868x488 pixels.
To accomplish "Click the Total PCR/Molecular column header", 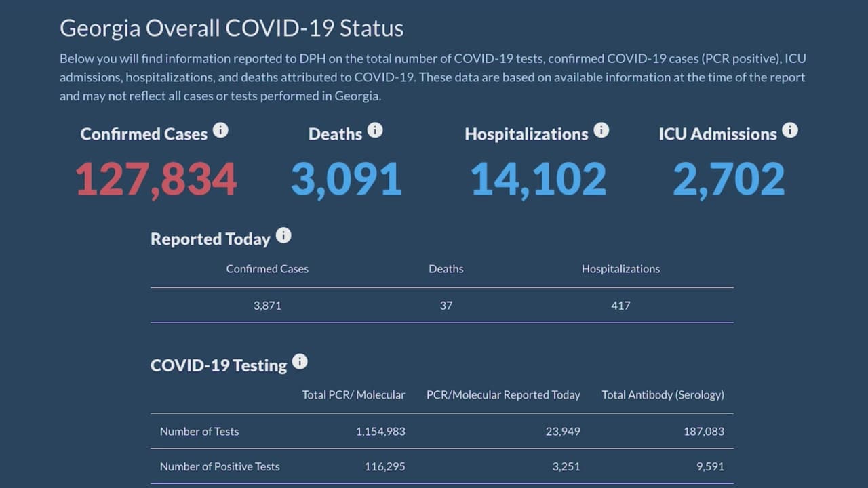I will click(x=353, y=394).
